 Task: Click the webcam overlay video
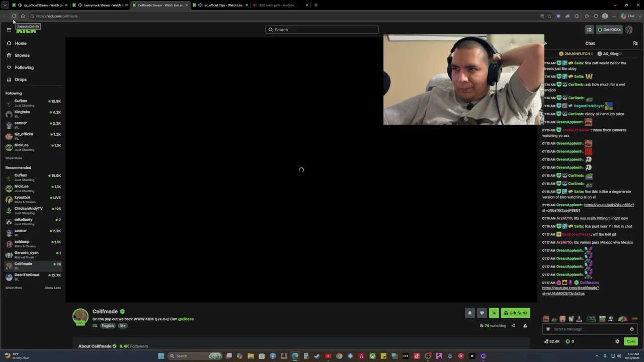pos(463,79)
